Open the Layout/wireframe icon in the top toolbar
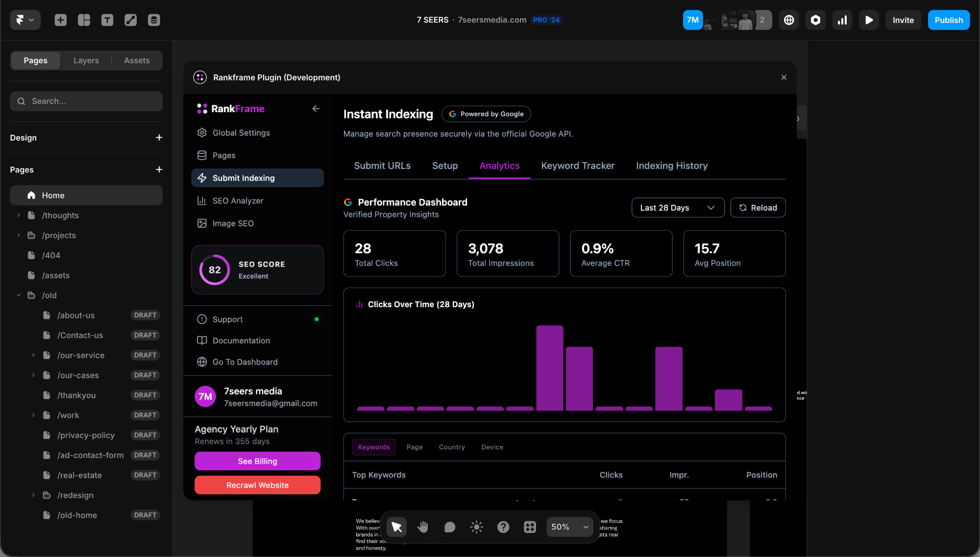Screen dimensions: 980x557 (84, 20)
